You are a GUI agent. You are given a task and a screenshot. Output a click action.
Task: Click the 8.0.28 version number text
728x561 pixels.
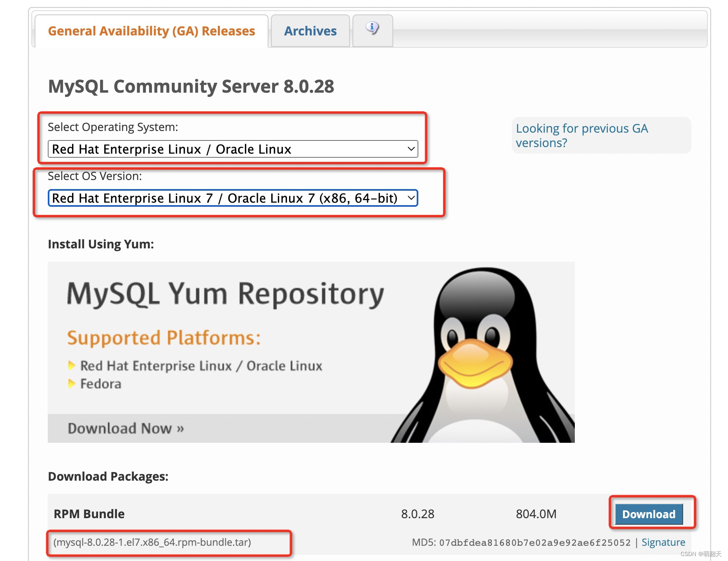point(417,514)
